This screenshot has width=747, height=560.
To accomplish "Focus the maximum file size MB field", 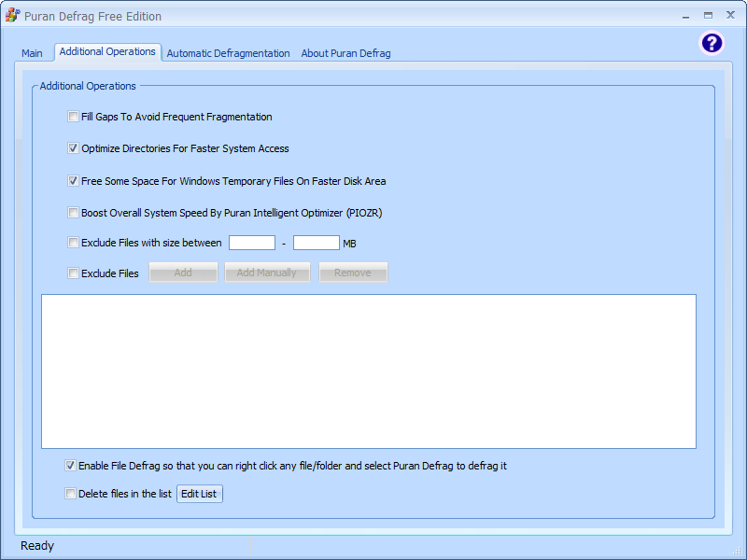I will tap(317, 243).
